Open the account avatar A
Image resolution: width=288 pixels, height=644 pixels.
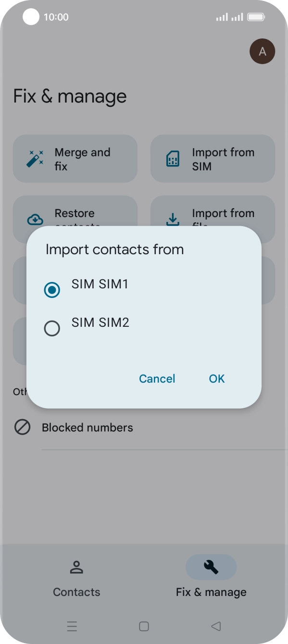point(263,52)
